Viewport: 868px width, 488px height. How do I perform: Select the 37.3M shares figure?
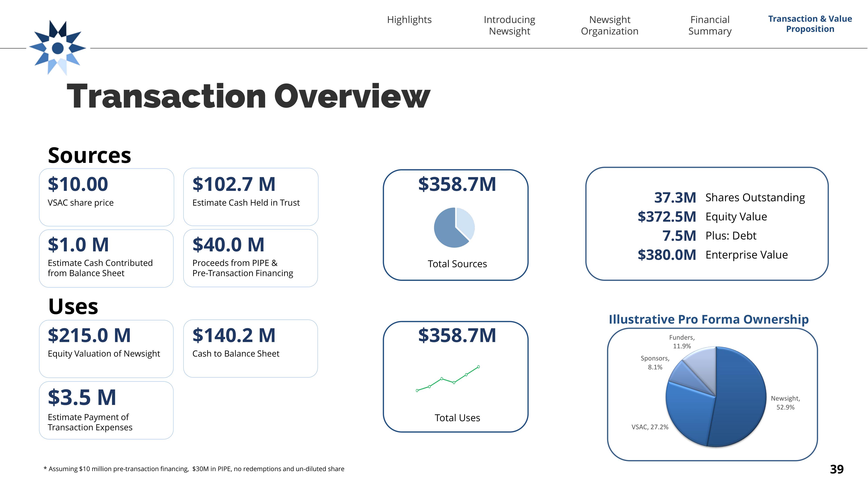click(x=675, y=198)
